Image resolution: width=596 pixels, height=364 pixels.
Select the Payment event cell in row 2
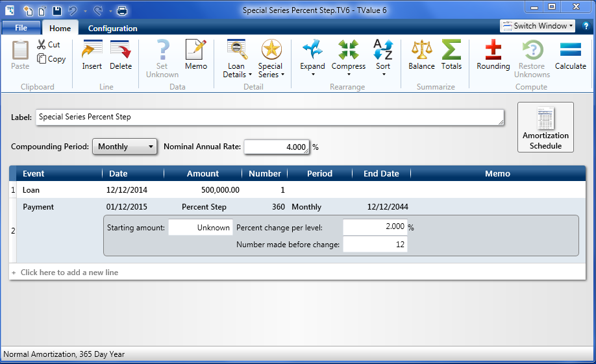38,207
